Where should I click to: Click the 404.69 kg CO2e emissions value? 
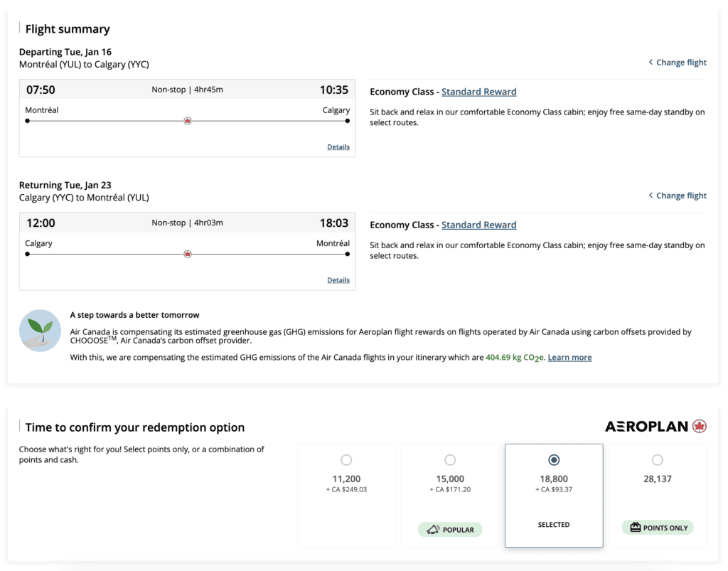[x=515, y=358]
